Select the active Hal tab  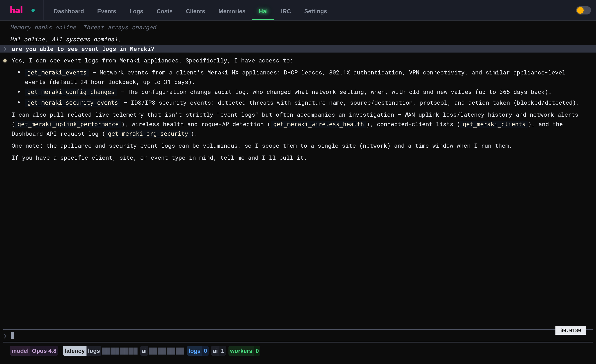click(263, 11)
